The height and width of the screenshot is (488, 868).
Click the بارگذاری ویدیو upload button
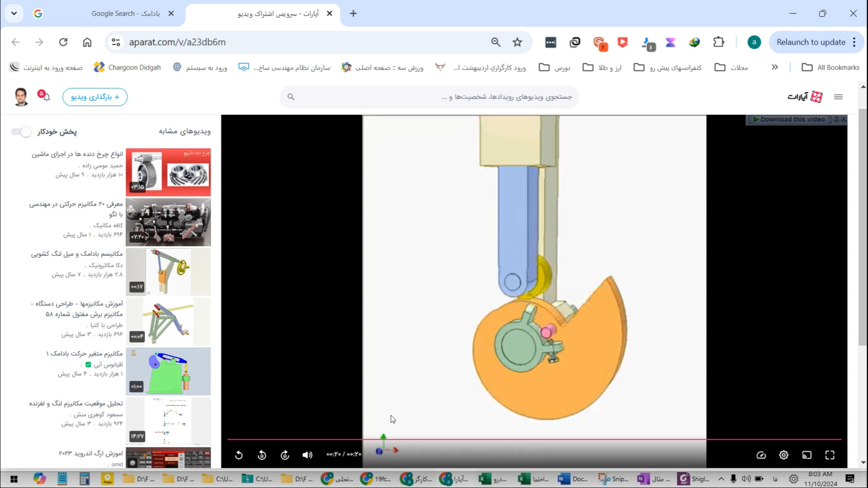point(95,97)
